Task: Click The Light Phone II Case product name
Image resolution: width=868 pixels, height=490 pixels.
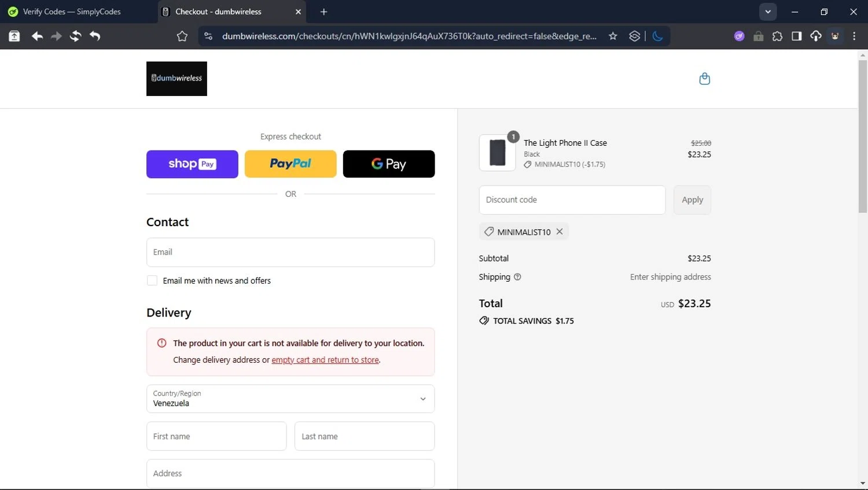Action: click(x=565, y=143)
